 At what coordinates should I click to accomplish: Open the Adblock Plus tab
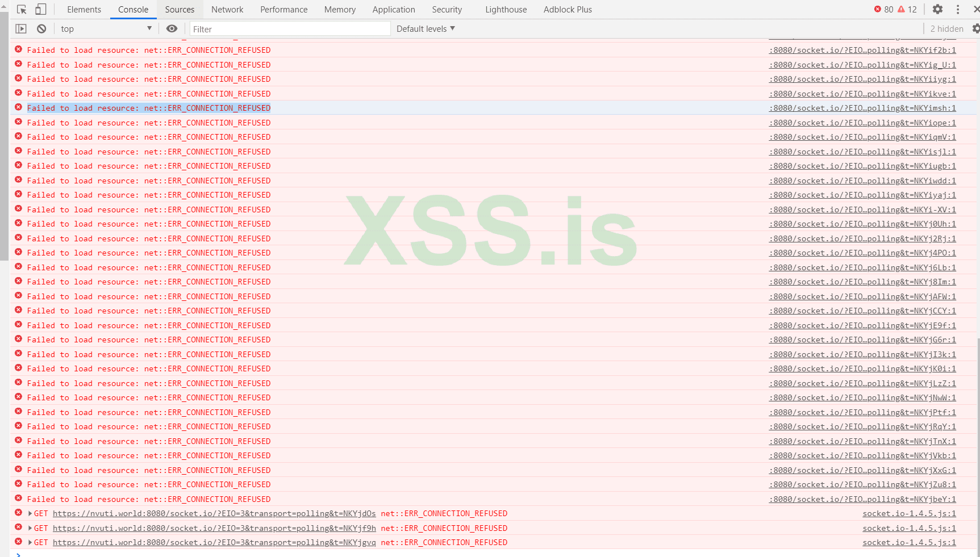(568, 10)
